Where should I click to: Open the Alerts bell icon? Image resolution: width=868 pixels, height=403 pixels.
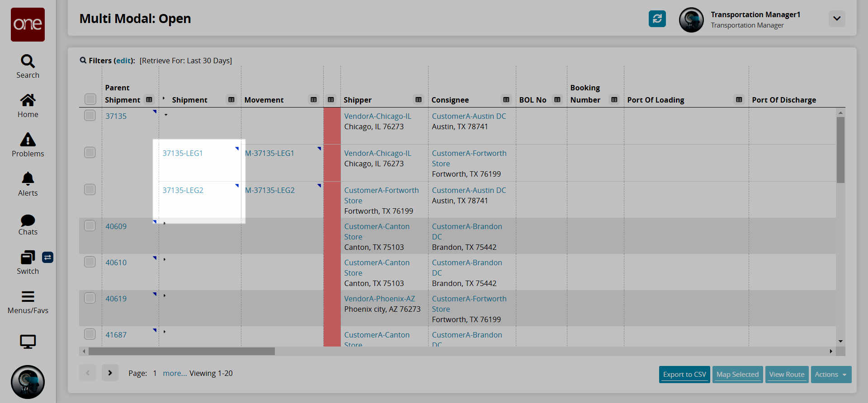28,179
